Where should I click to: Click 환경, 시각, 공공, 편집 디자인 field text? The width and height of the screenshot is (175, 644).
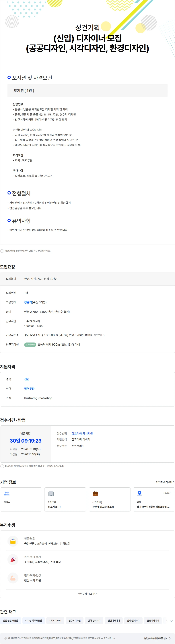coord(41,279)
